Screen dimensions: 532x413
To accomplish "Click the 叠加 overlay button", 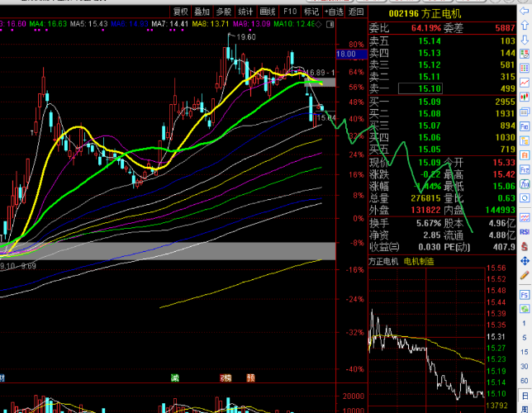I will pyautogui.click(x=202, y=12).
